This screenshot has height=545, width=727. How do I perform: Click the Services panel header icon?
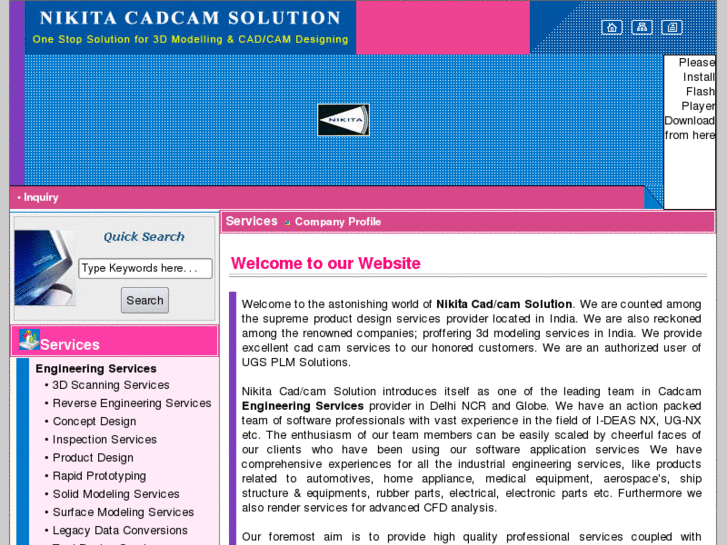29,340
